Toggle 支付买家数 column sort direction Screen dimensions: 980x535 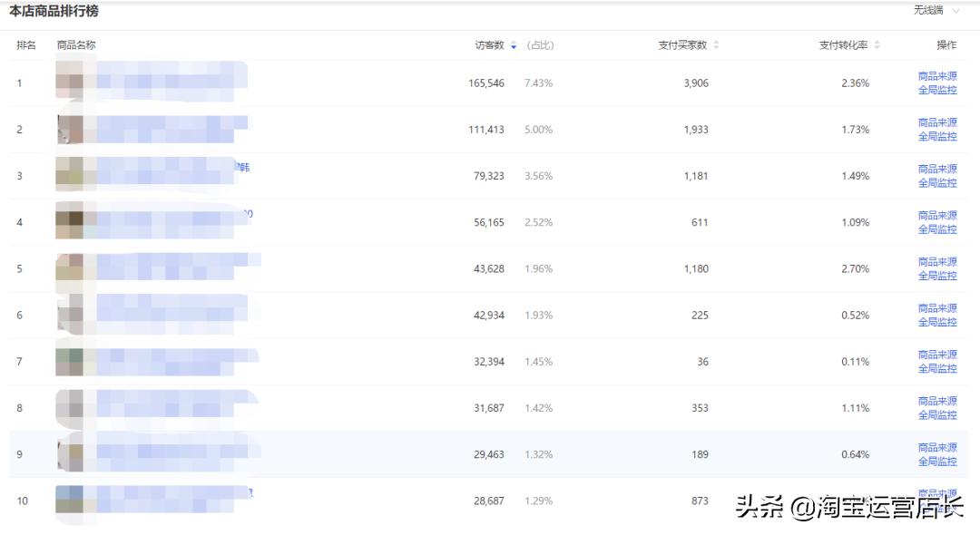(716, 44)
